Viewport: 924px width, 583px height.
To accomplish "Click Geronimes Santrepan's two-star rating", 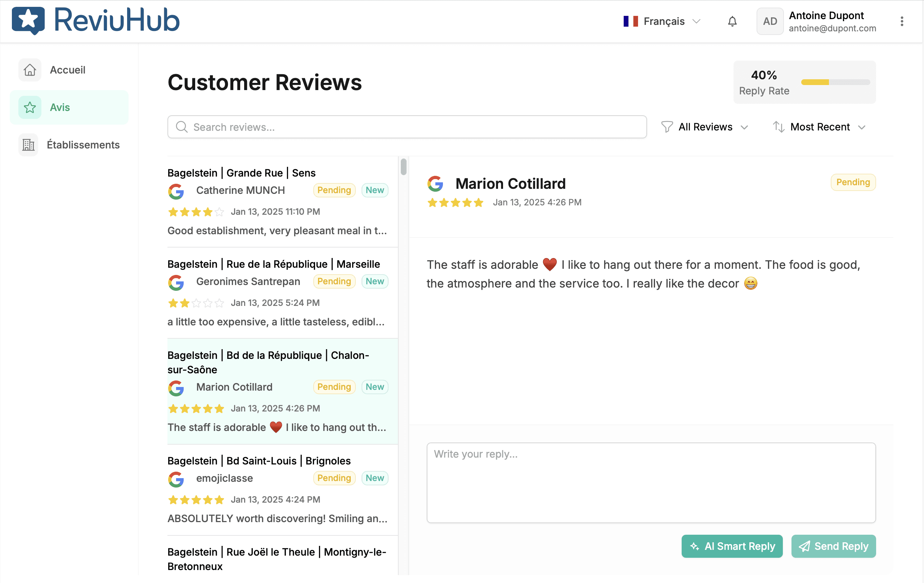I will [196, 303].
